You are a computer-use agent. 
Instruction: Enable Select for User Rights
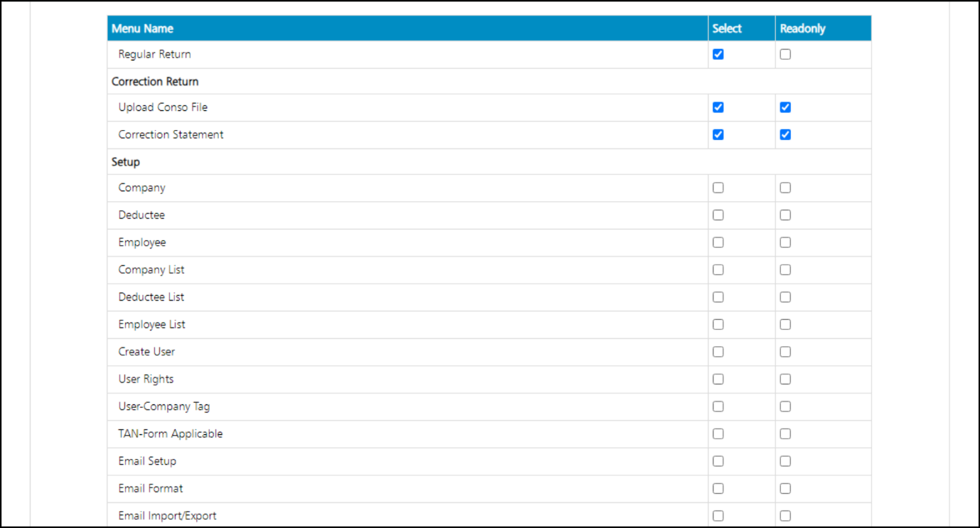pyautogui.click(x=718, y=379)
